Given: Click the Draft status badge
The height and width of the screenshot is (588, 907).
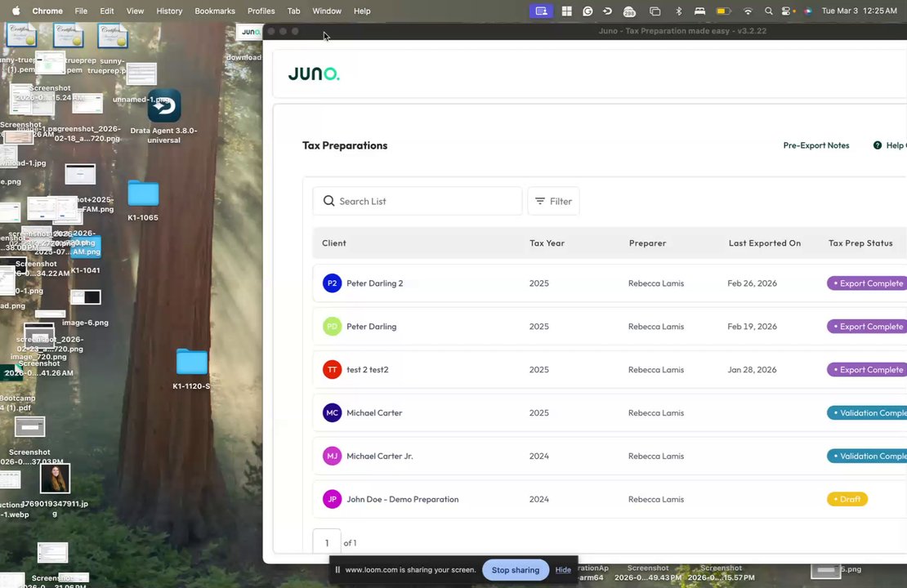Looking at the screenshot, I should (847, 499).
